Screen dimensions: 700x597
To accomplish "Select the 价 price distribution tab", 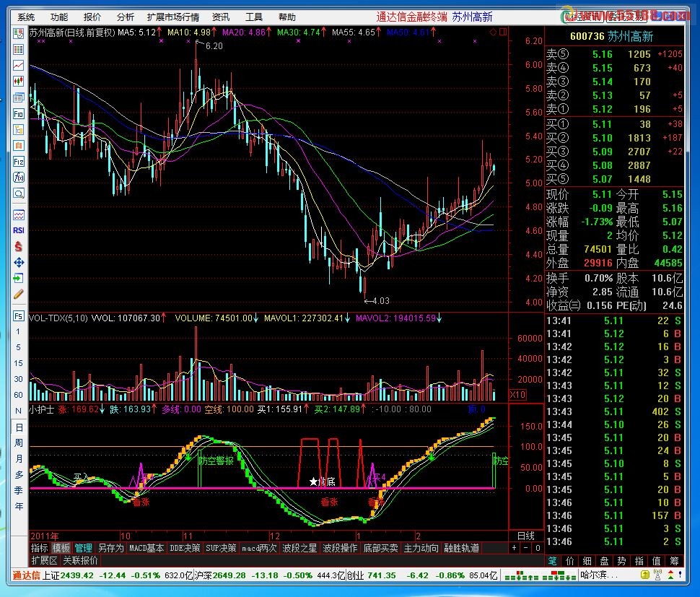I will (570, 562).
